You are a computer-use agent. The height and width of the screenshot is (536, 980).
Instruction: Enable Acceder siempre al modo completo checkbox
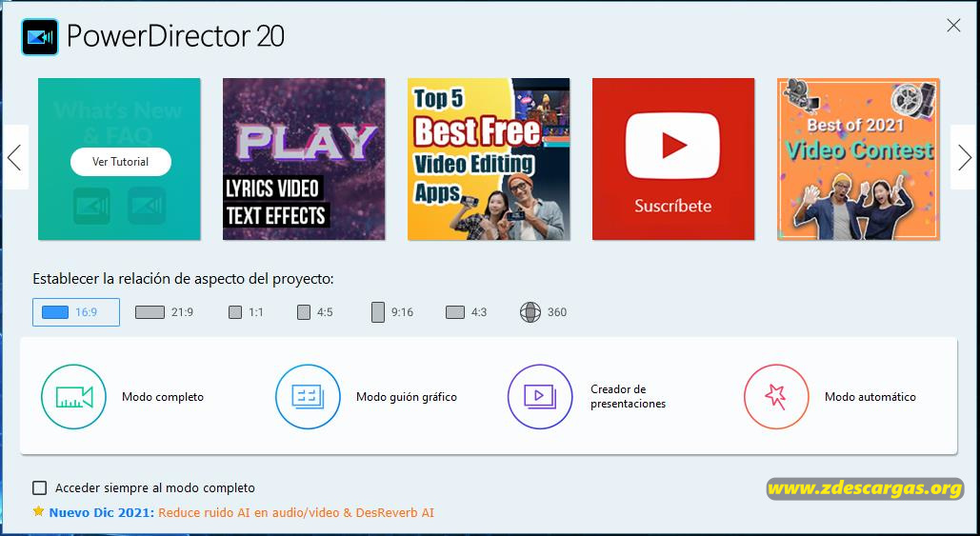point(39,487)
